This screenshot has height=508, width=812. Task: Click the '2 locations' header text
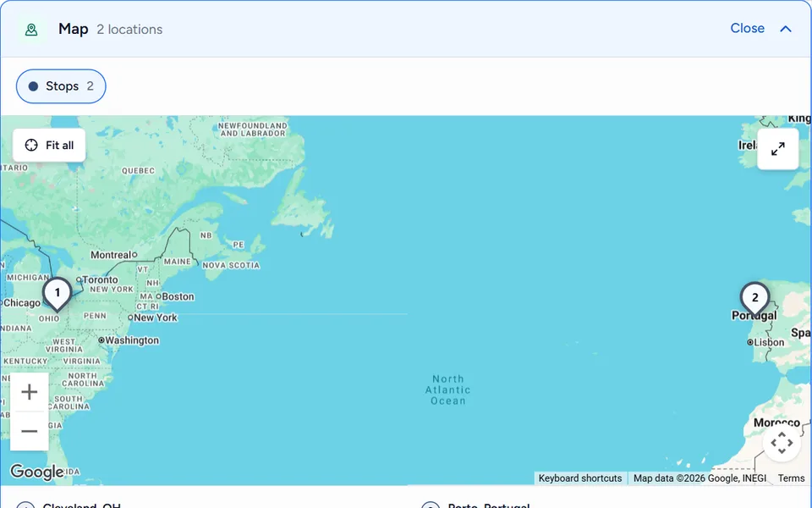[x=129, y=30]
